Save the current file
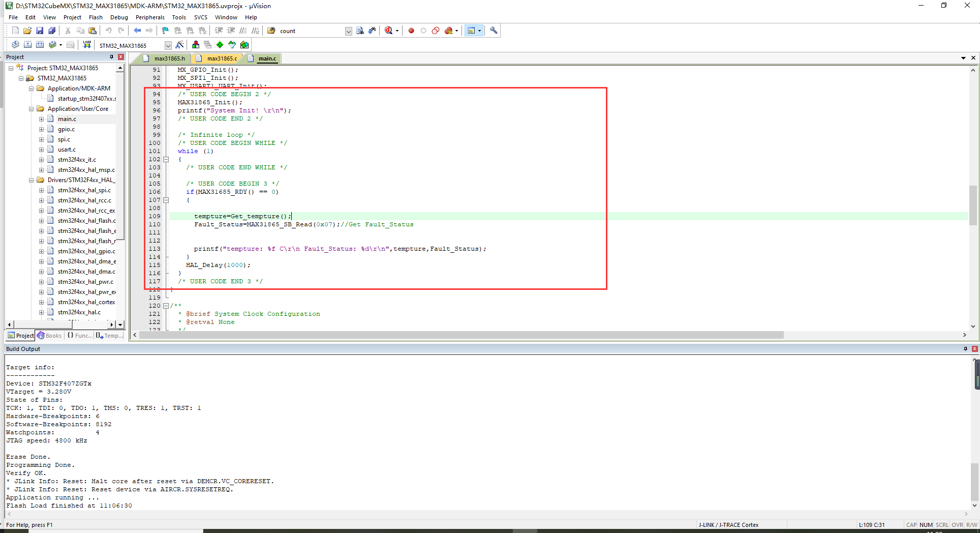 (x=40, y=31)
